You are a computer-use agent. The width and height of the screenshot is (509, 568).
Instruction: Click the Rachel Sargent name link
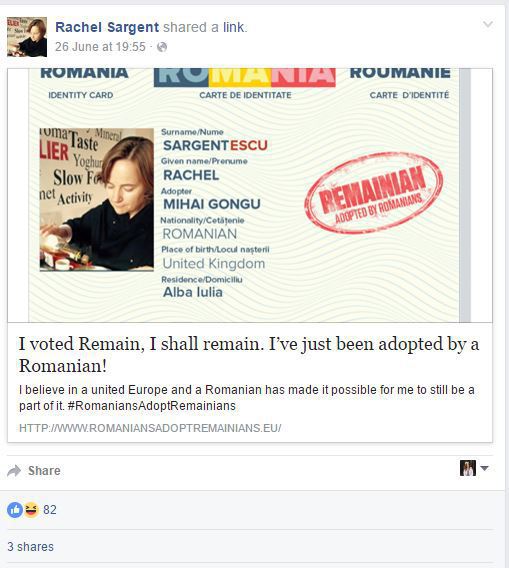(107, 27)
